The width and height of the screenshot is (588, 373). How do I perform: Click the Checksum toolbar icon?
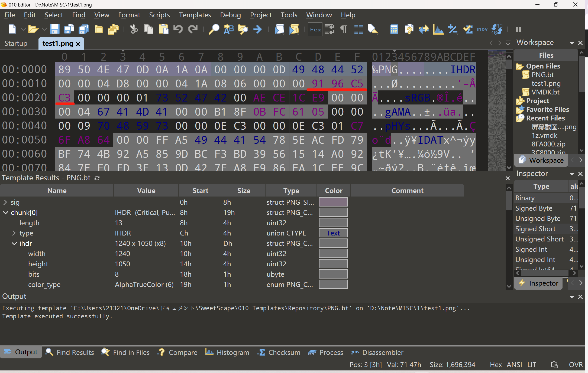[x=468, y=29]
